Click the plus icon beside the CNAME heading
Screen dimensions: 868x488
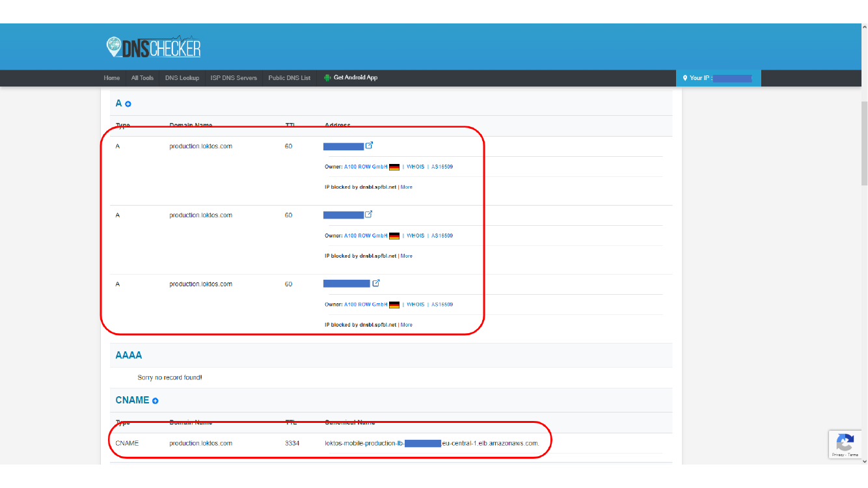click(x=156, y=401)
